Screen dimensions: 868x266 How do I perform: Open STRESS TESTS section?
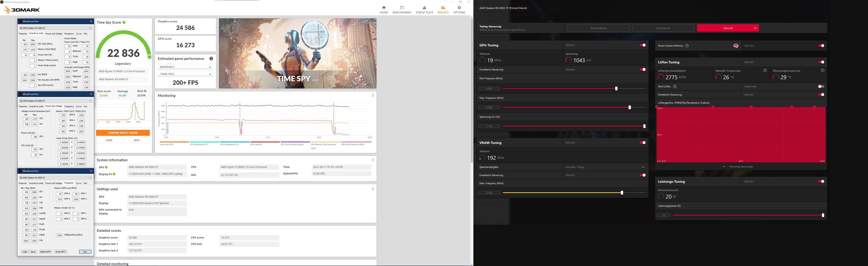[424, 9]
